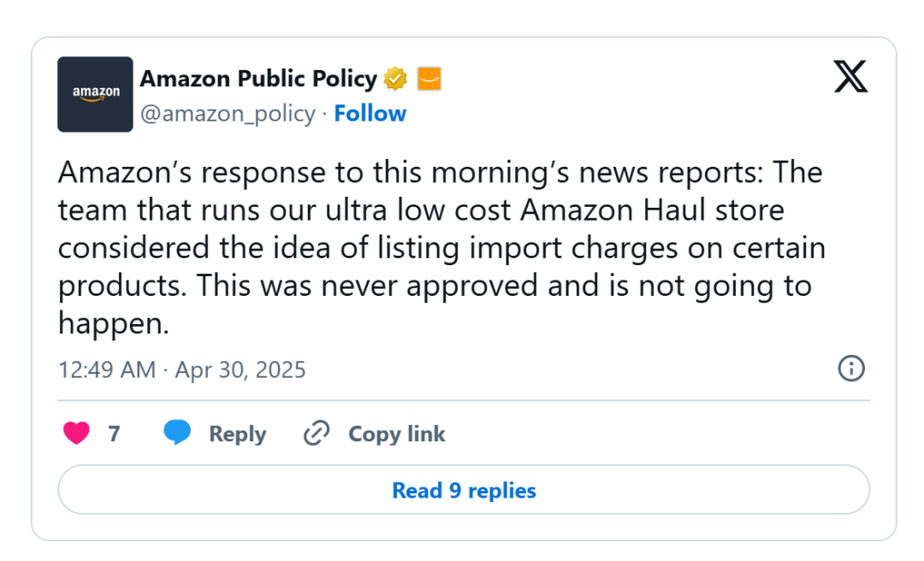Open the X logo link

(x=850, y=76)
